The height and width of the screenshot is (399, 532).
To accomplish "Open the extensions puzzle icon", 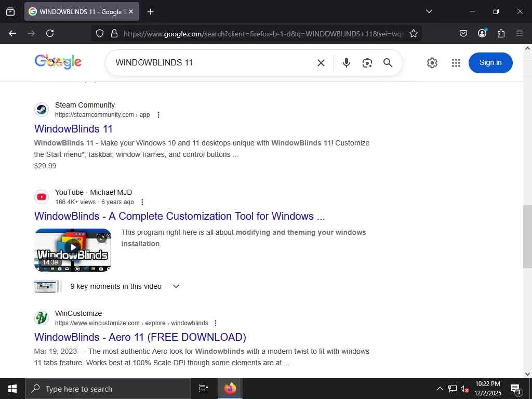I will click(501, 33).
